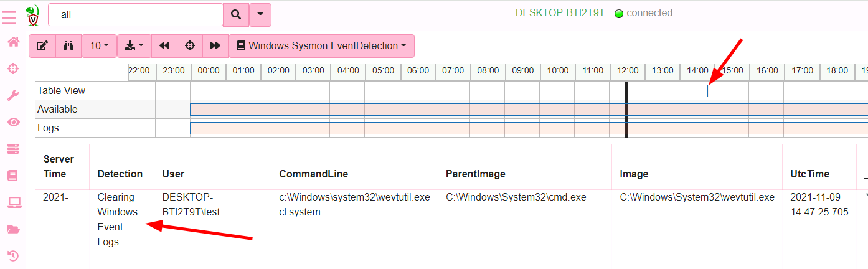This screenshot has width=868, height=269.
Task: Jump backward with rewind button
Action: click(x=164, y=46)
